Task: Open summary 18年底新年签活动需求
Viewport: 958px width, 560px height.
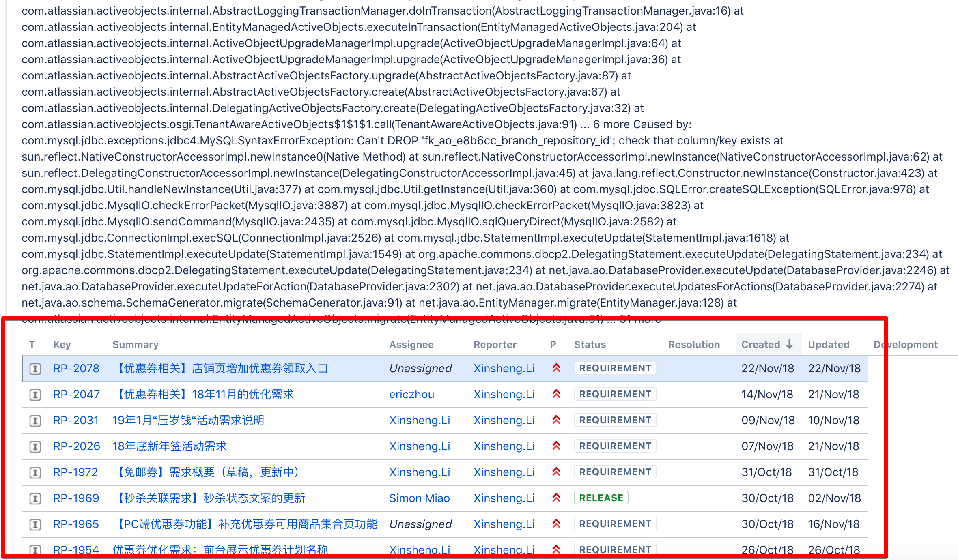Action: (170, 446)
